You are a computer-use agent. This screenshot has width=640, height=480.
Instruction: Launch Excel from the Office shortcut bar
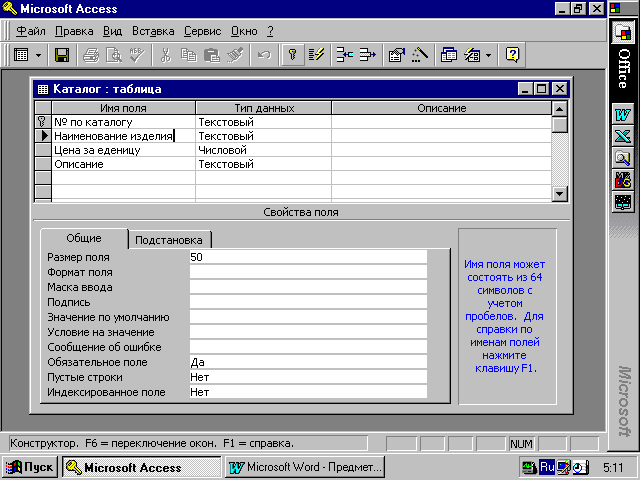pos(622,136)
